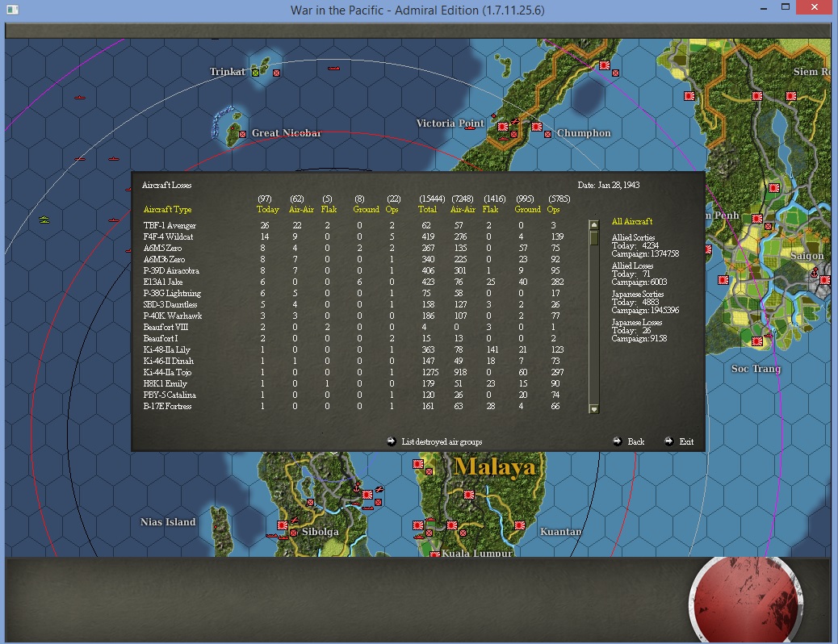Click the yellow task force icon on the sea

(44, 220)
